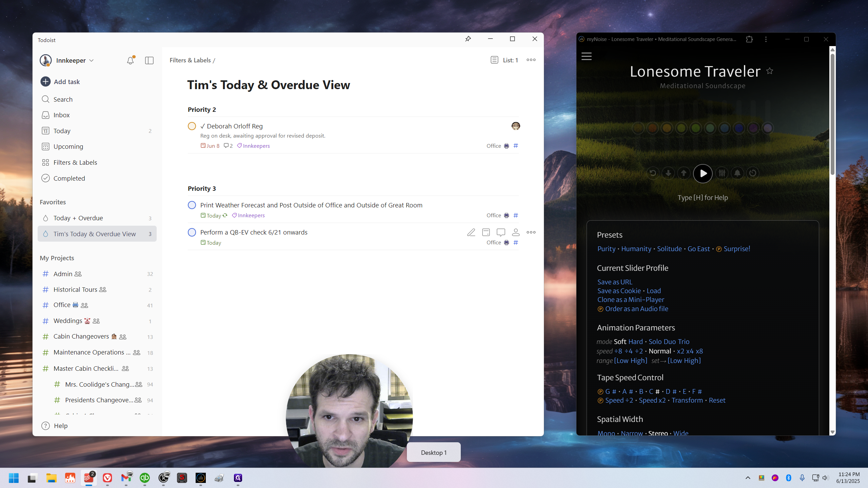Open the myNoise window three-dot menu

766,39
